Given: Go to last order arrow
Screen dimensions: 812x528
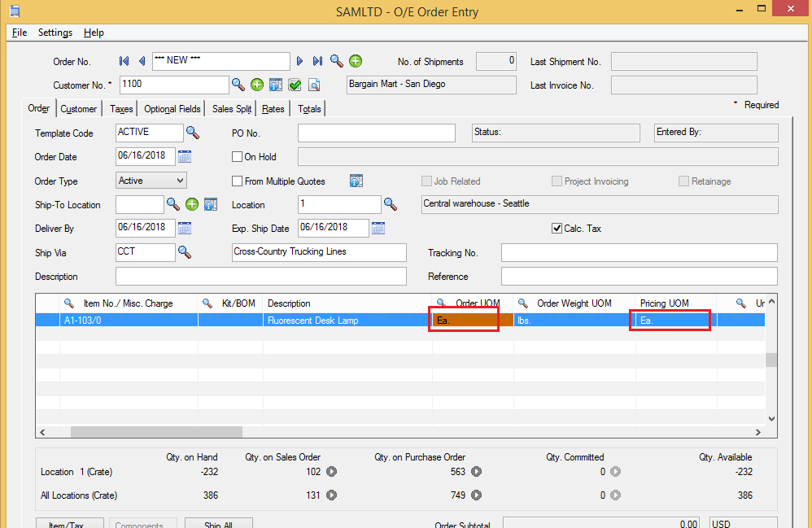Looking at the screenshot, I should point(317,61).
